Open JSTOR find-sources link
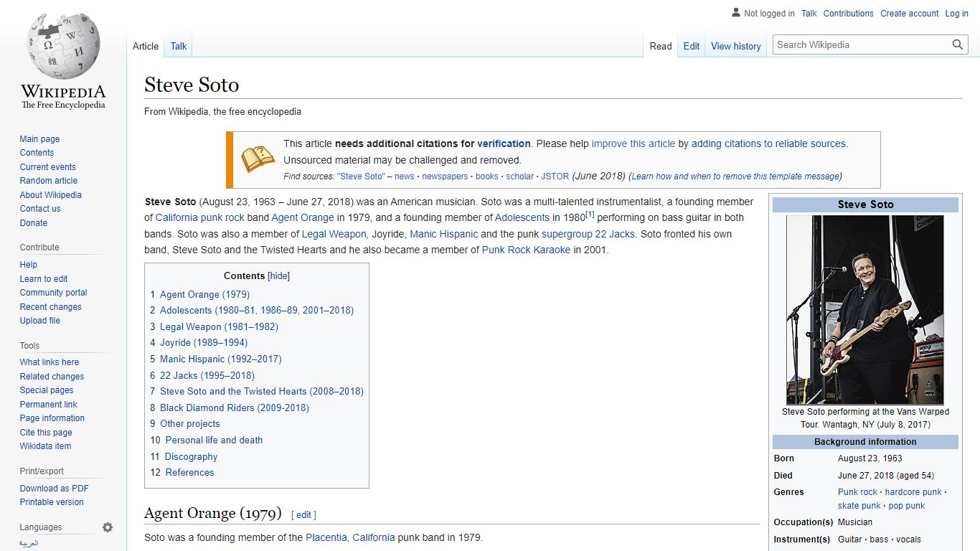The height and width of the screenshot is (551, 980). [555, 176]
